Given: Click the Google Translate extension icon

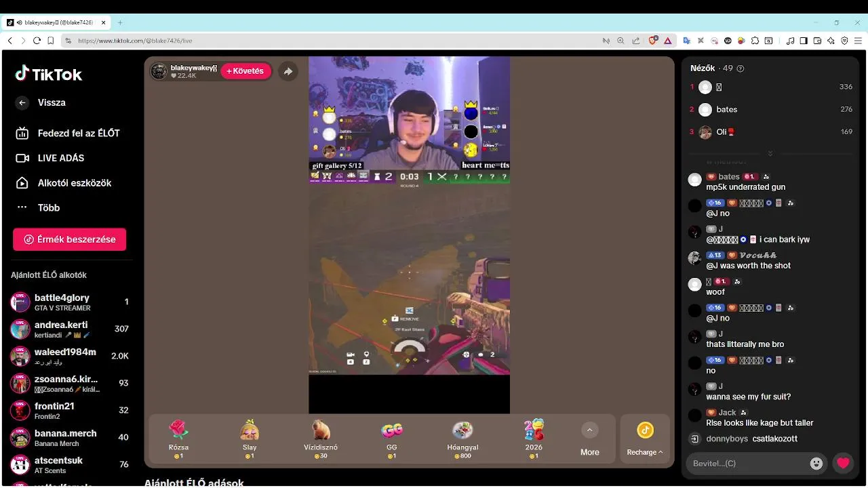Looking at the screenshot, I should point(687,41).
